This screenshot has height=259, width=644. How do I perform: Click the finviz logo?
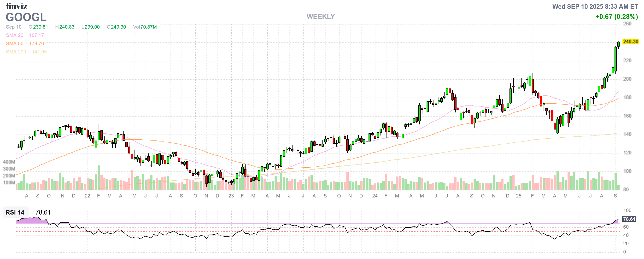click(17, 6)
